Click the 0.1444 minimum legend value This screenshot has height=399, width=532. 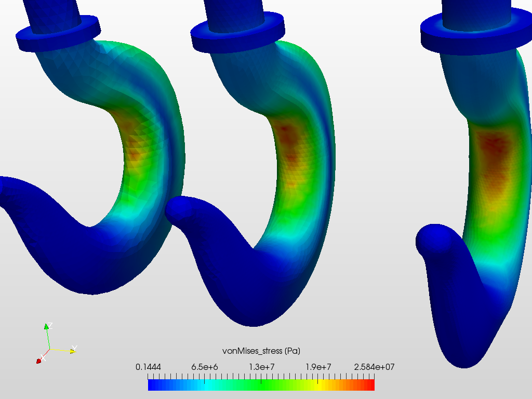tap(148, 367)
